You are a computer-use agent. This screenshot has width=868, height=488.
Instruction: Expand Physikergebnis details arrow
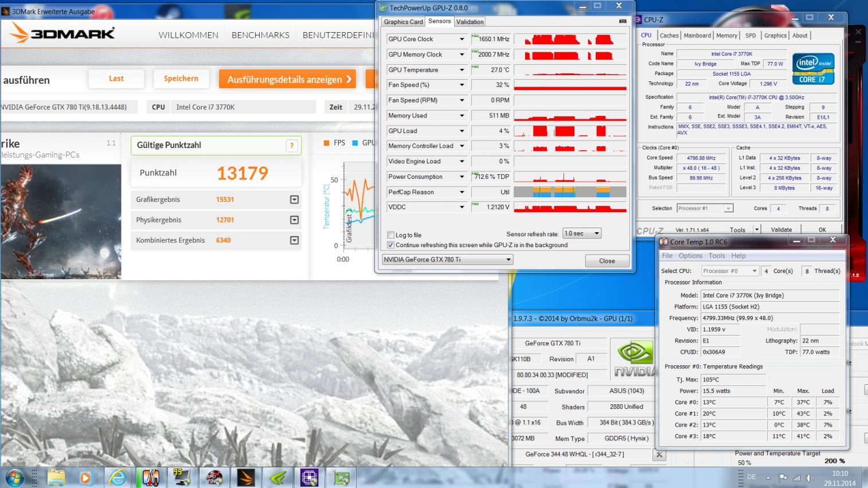click(x=294, y=220)
